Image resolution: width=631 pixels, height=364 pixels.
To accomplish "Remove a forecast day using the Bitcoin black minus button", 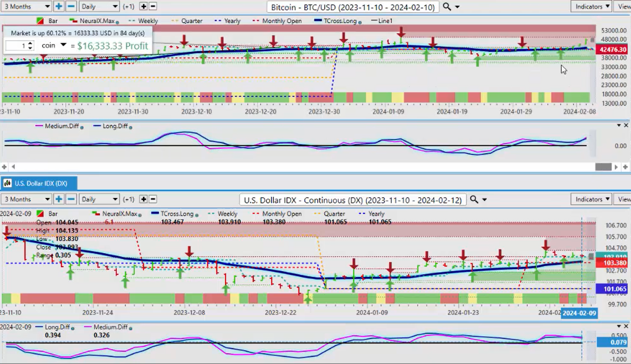I will (x=153, y=6).
